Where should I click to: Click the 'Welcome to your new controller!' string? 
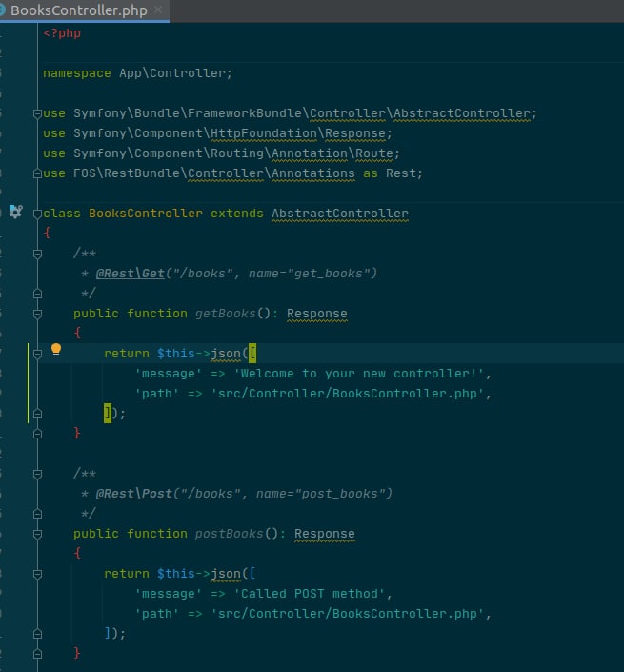click(x=359, y=374)
